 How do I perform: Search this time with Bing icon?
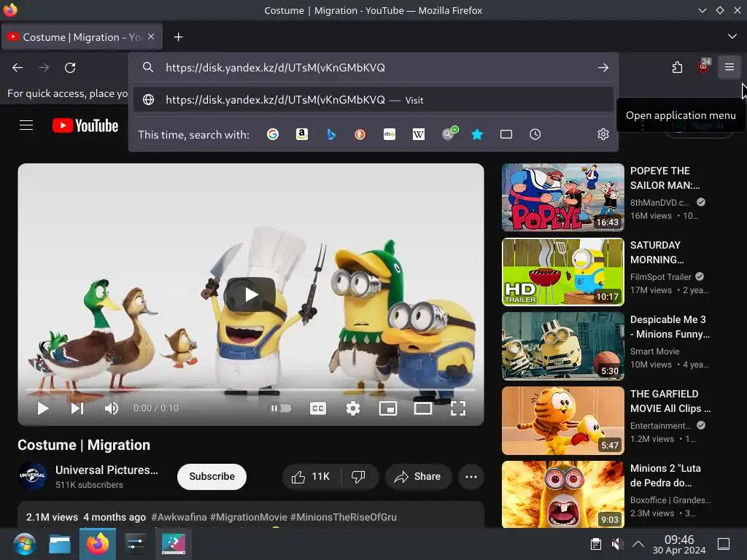pyautogui.click(x=331, y=134)
